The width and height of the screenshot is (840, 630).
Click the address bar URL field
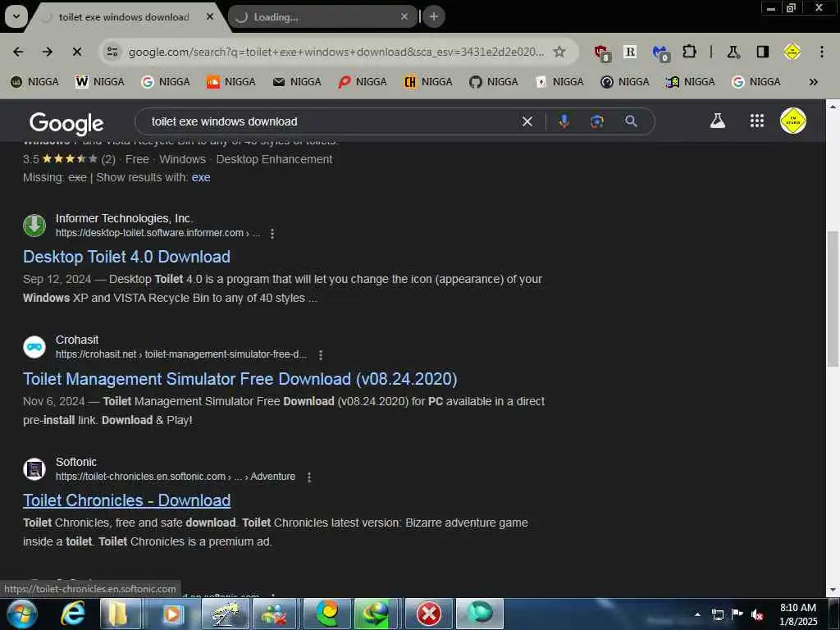[336, 52]
